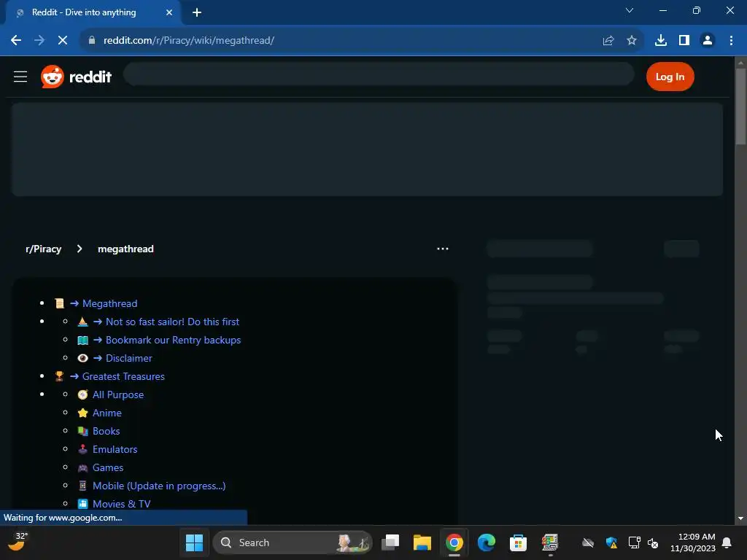Open a new browser tab
Viewport: 747px width, 560px height.
coord(197,12)
